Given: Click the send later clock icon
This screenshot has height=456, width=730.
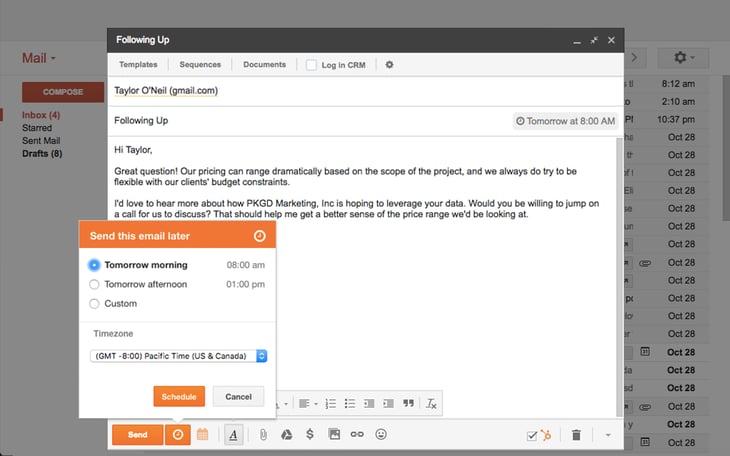Looking at the screenshot, I should [x=178, y=435].
